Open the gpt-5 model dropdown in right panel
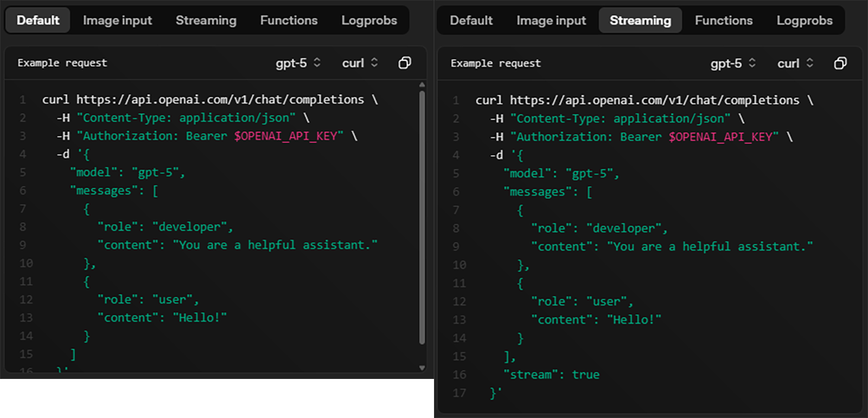The width and height of the screenshot is (868, 418). 733,63
